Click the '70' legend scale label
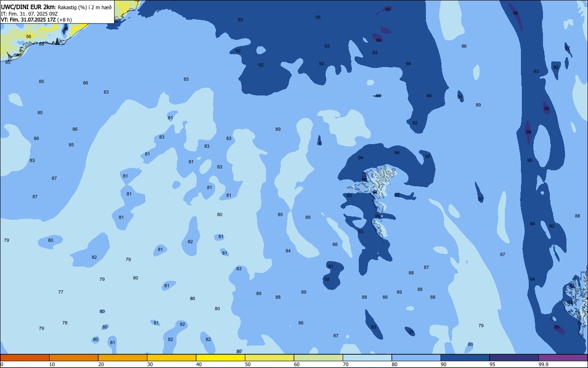Image resolution: width=588 pixels, height=368 pixels. pyautogui.click(x=345, y=364)
